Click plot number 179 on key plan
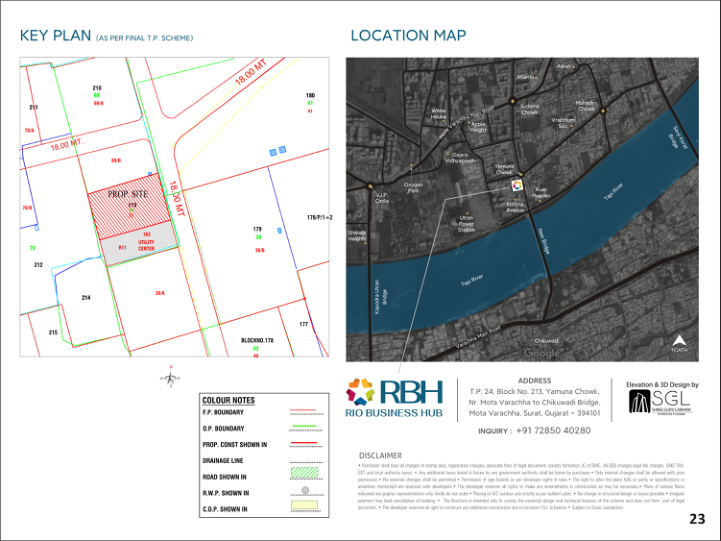Viewport: 721px width, 541px height. pyautogui.click(x=258, y=229)
